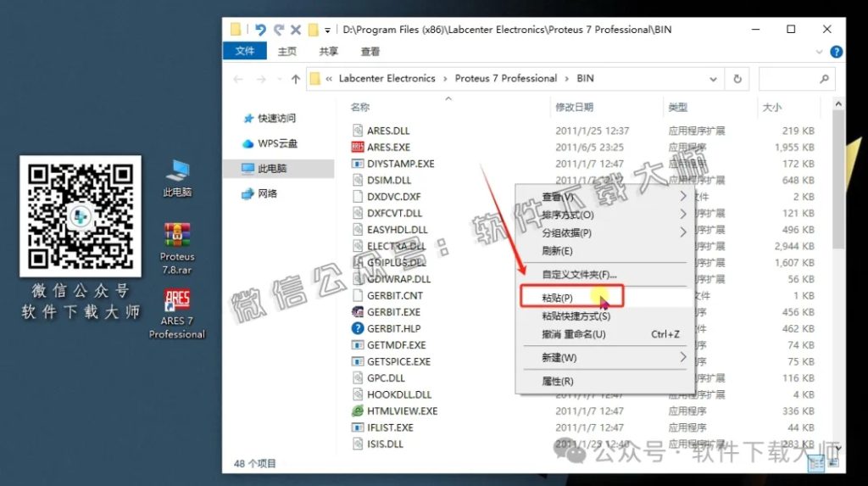Go forward with the right arrow button
The image size is (868, 486).
(261, 79)
